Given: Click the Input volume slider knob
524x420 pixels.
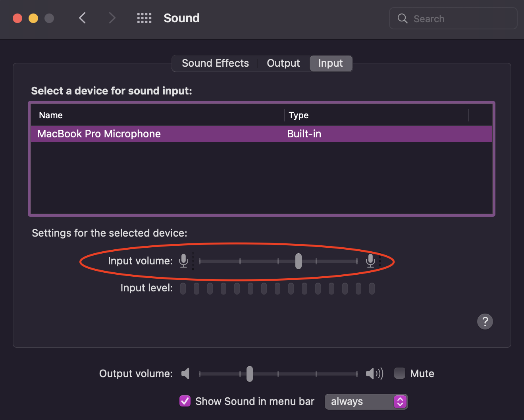Looking at the screenshot, I should tap(299, 261).
